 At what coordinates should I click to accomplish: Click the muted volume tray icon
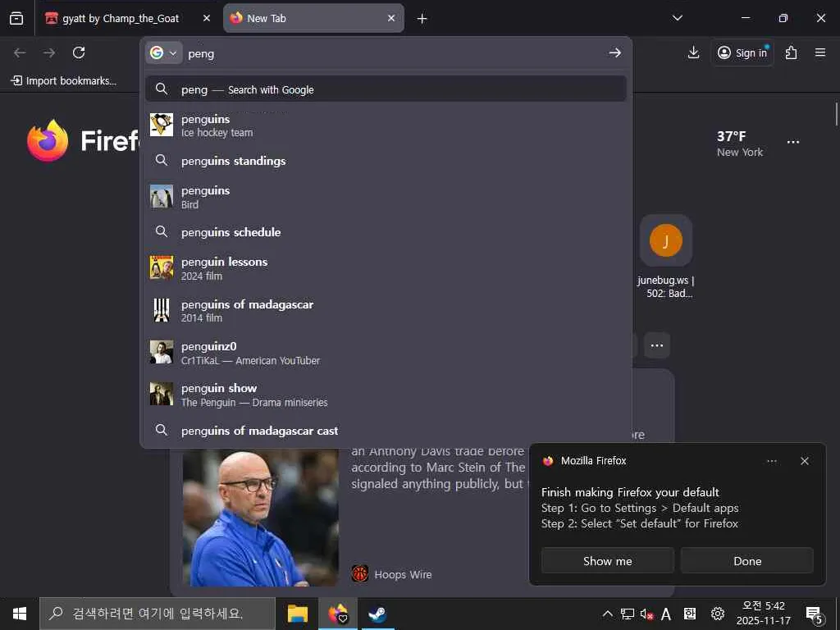click(646, 614)
